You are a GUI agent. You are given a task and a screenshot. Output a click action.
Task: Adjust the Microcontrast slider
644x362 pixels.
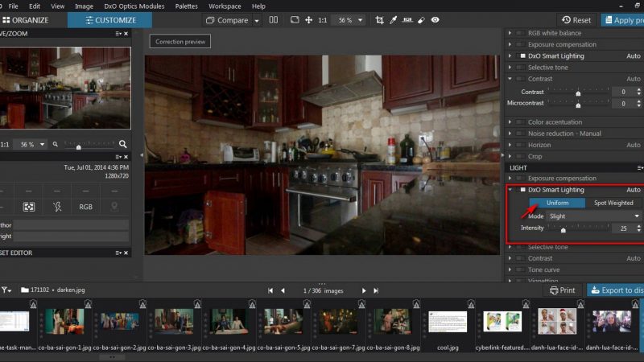click(578, 104)
